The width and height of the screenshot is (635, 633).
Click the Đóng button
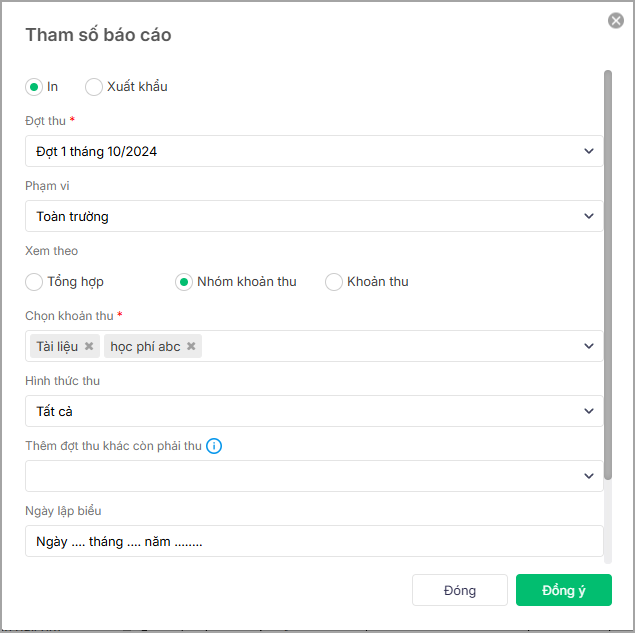point(460,590)
